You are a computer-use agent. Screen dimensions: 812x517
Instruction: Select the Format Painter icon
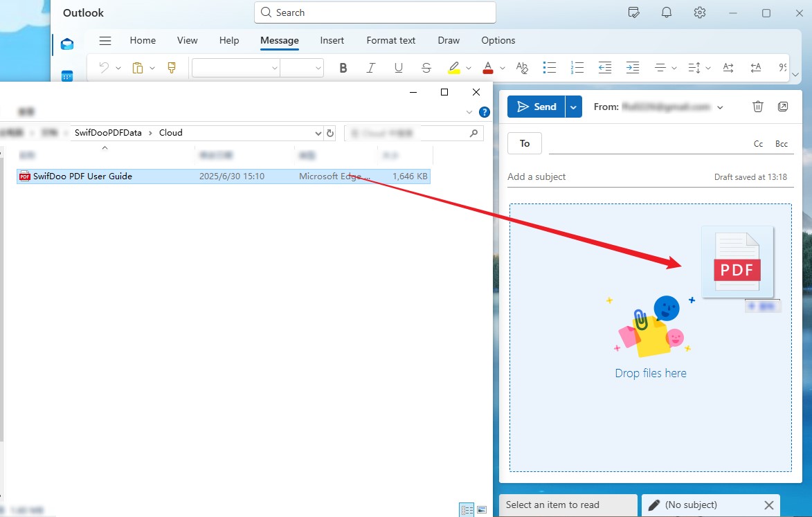coord(172,67)
